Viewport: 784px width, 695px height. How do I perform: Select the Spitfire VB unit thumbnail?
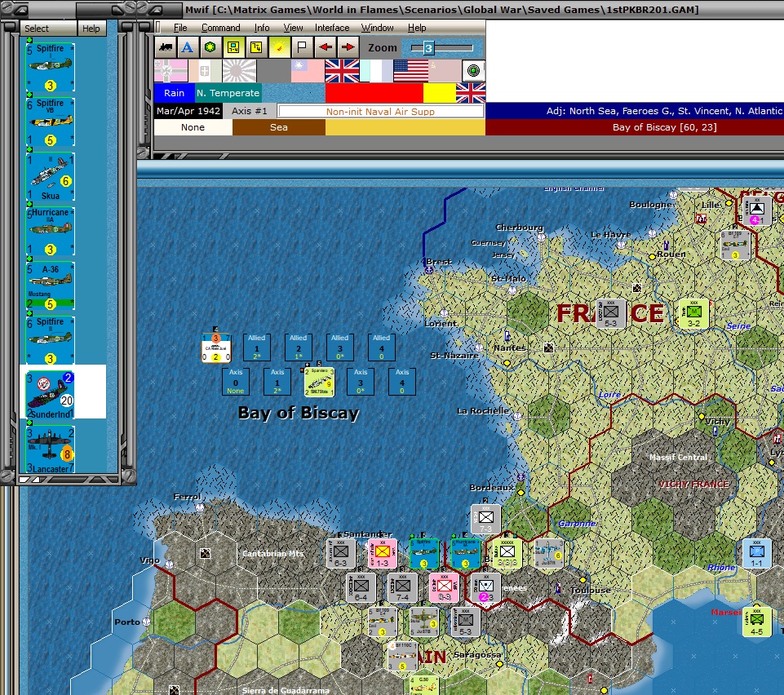click(x=50, y=122)
